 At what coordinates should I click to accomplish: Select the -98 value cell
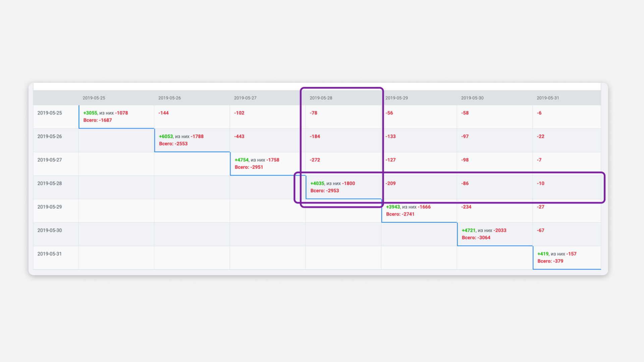coord(465,160)
